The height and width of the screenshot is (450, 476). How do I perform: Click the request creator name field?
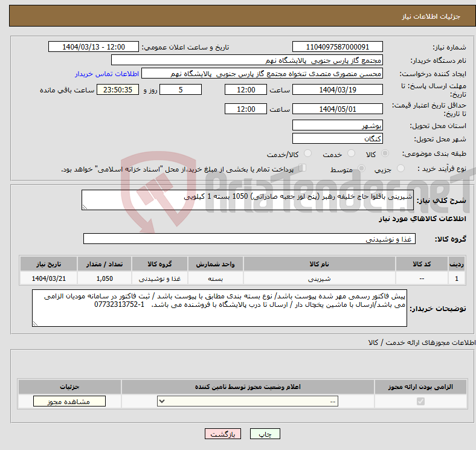coord(262,74)
